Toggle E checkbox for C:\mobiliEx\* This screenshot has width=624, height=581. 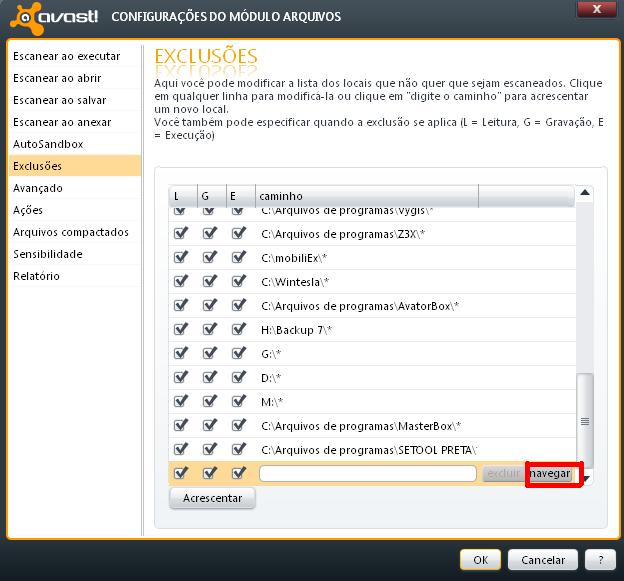coord(239,257)
